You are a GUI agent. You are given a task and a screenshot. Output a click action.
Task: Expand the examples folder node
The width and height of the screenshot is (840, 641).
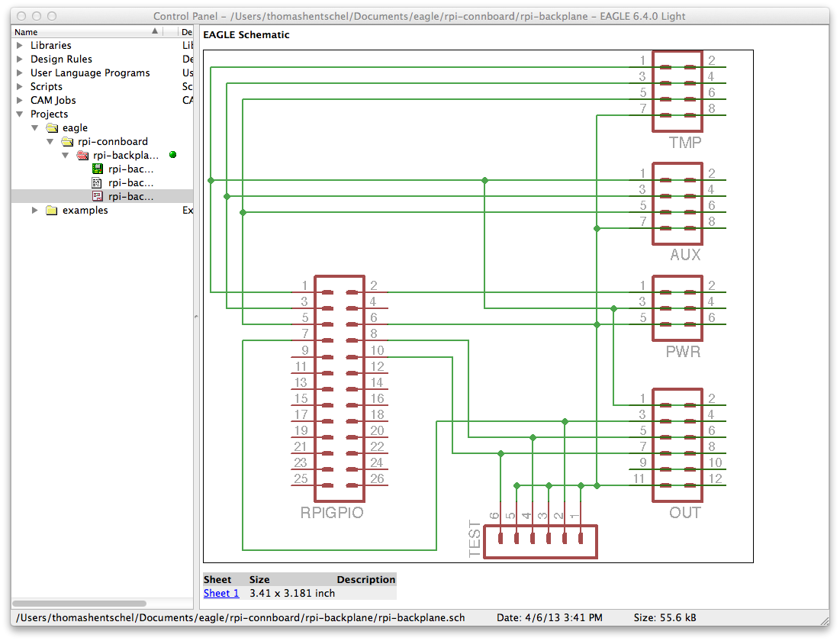coord(35,210)
